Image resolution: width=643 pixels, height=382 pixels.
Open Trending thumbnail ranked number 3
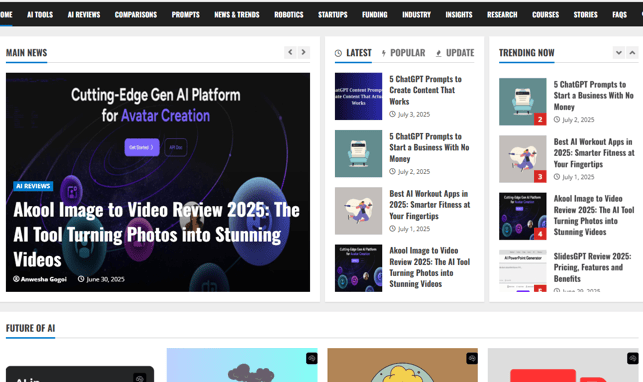click(x=522, y=159)
